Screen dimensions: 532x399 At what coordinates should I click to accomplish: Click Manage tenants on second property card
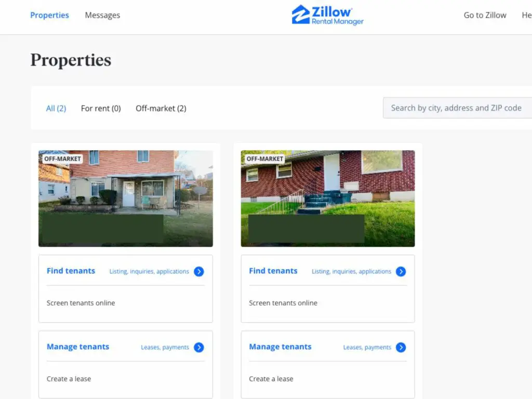coord(280,347)
